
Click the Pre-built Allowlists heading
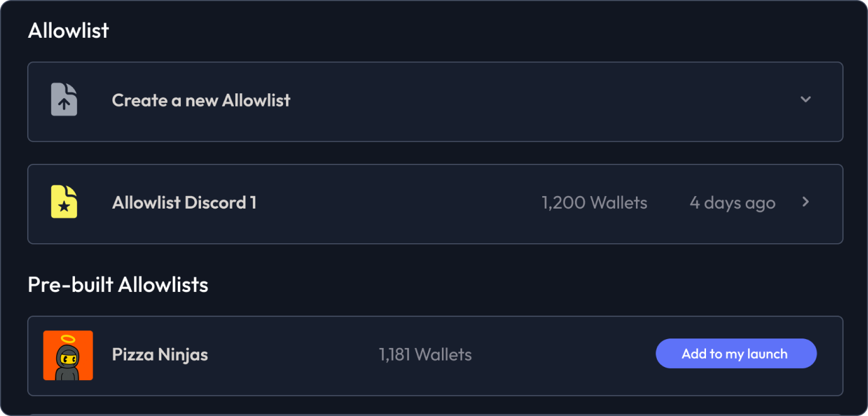click(118, 285)
